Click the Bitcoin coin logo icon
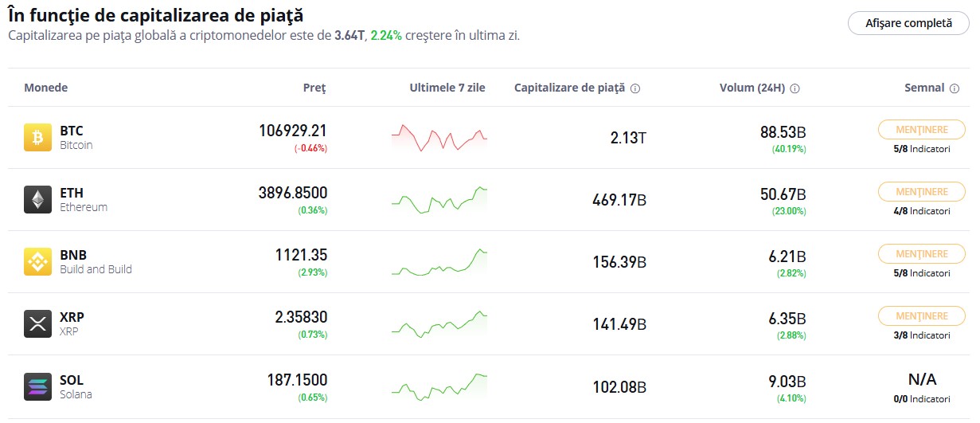 [37, 138]
